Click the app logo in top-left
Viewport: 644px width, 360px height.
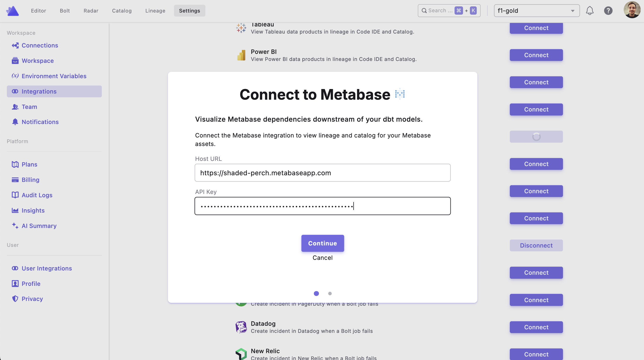click(13, 11)
